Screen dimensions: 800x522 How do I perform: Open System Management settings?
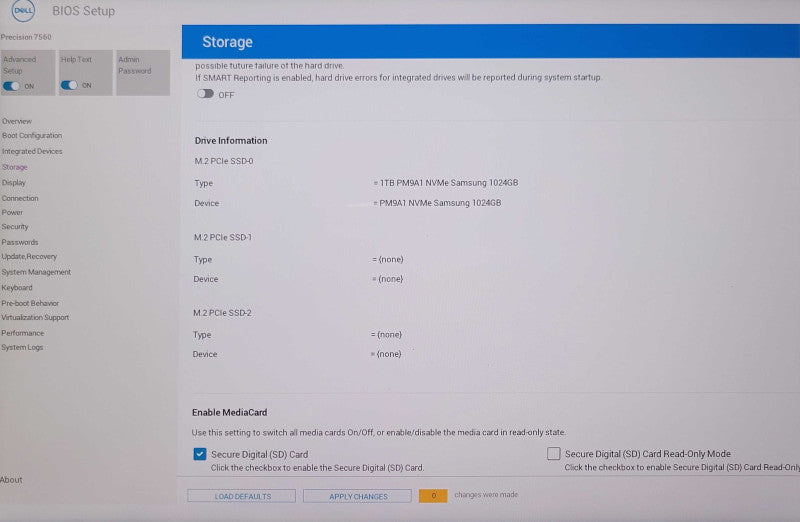point(36,272)
